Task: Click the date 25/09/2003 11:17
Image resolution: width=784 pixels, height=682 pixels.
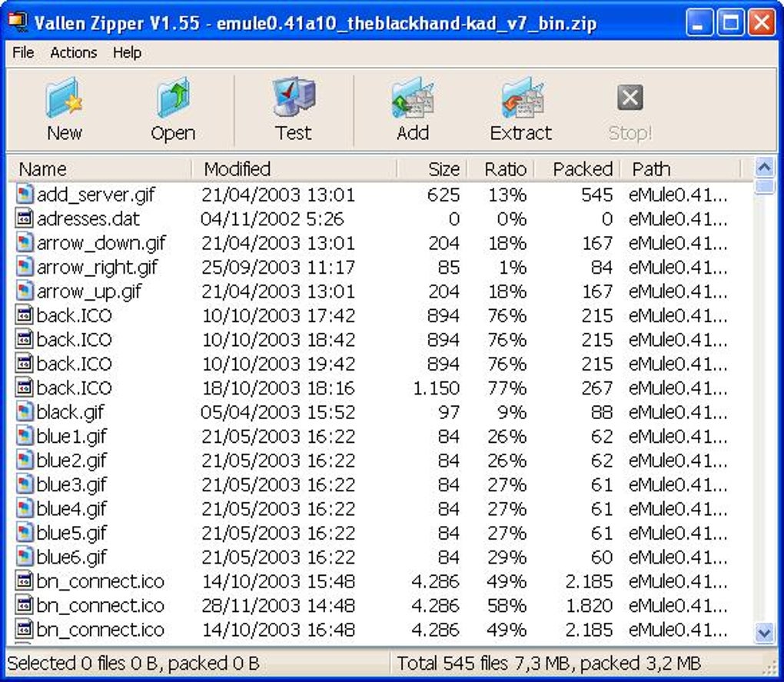Action: click(278, 267)
